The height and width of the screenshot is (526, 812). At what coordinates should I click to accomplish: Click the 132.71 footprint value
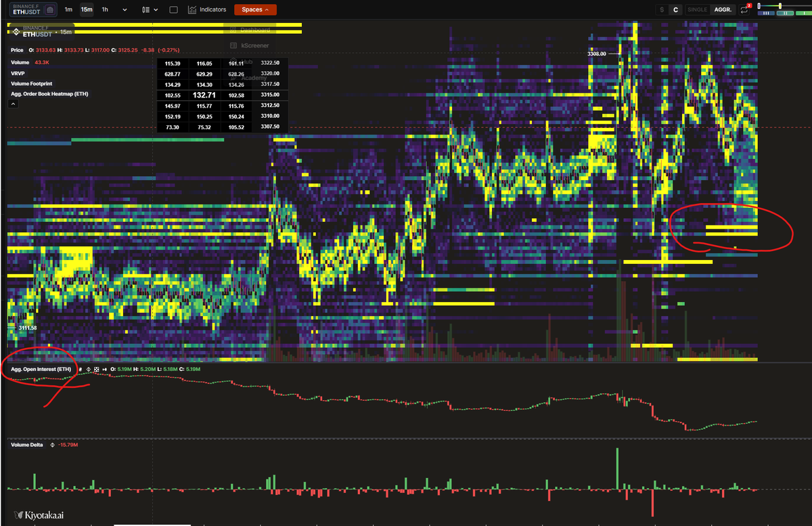point(204,95)
